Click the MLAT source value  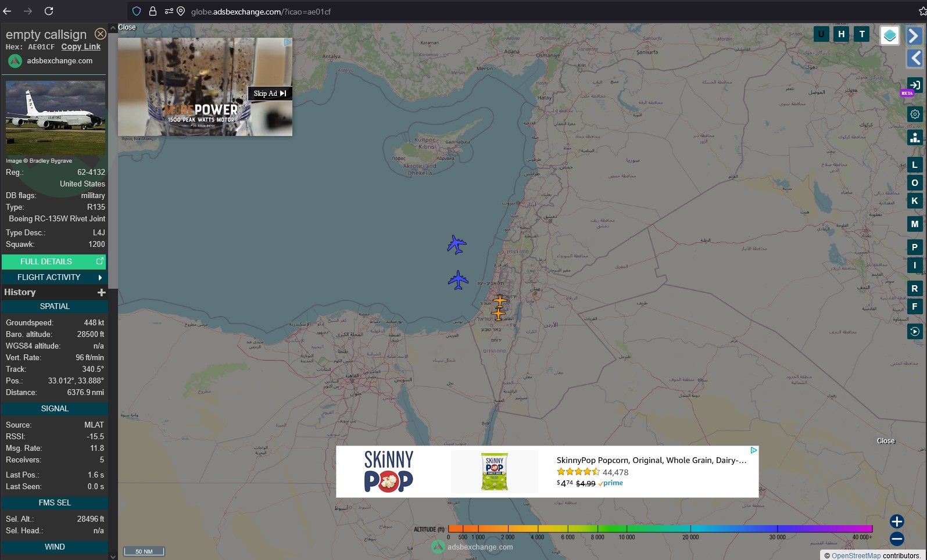(94, 425)
